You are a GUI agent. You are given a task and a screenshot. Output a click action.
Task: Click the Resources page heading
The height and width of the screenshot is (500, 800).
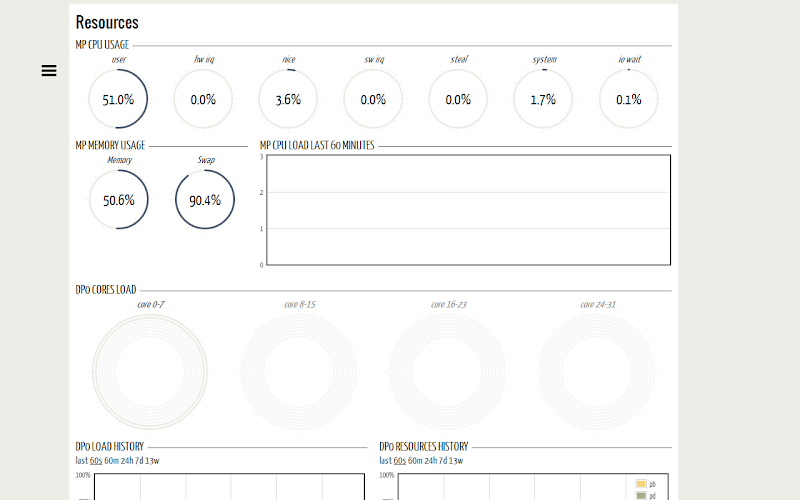[107, 22]
